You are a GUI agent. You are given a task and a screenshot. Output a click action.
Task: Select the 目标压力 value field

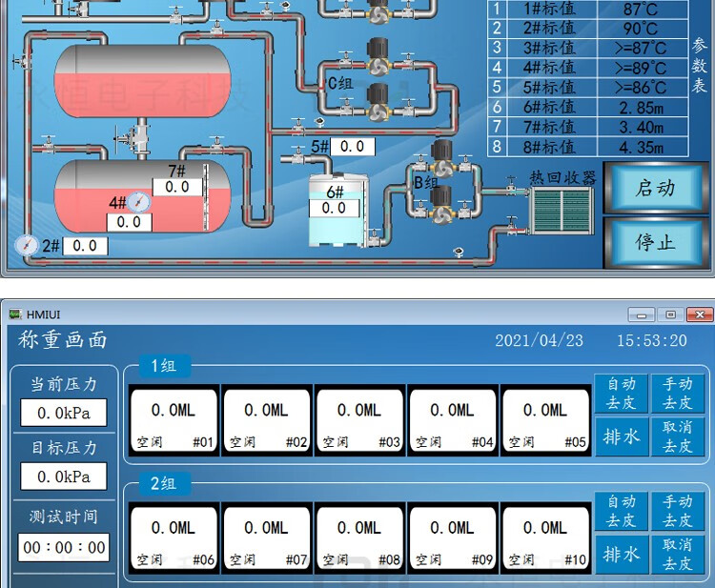[x=64, y=476]
